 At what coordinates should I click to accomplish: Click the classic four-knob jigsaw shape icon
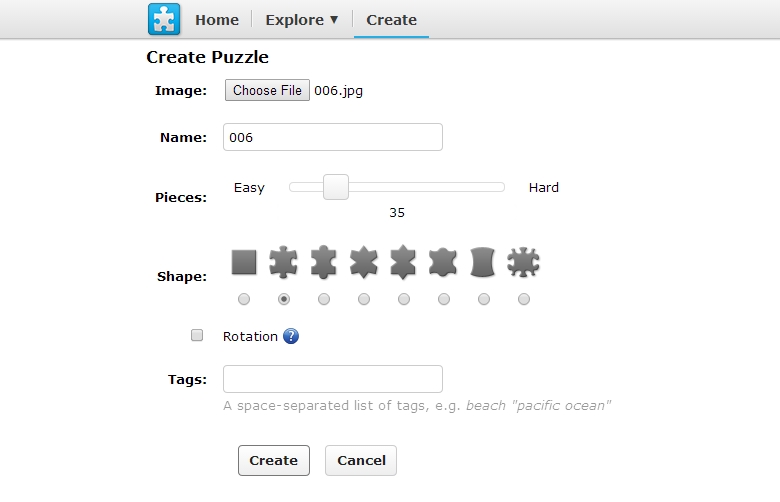pos(284,263)
